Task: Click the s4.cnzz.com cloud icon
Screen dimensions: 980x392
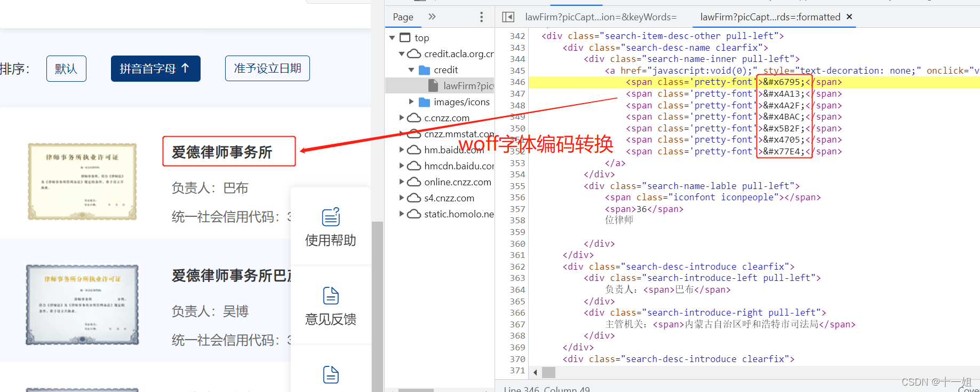Action: tap(414, 198)
